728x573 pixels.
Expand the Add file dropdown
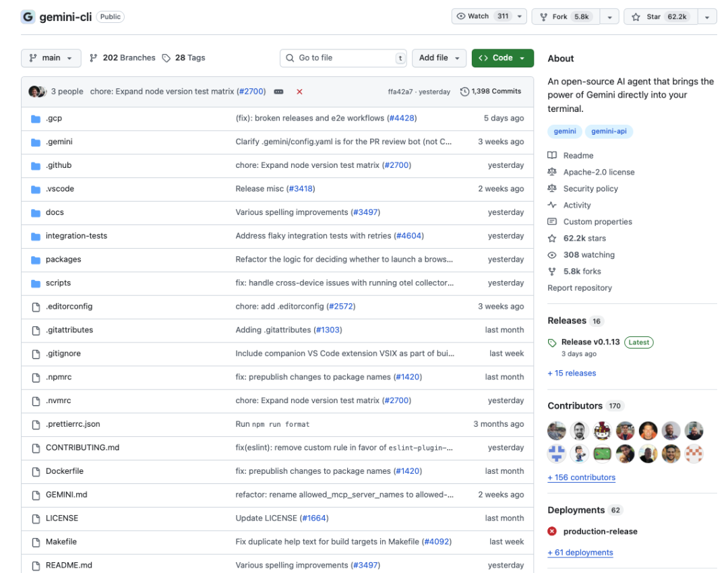point(439,58)
